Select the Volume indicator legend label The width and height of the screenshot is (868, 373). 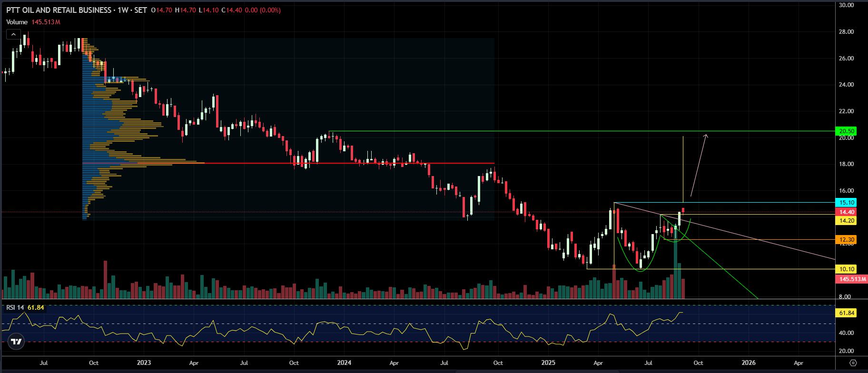tap(17, 22)
